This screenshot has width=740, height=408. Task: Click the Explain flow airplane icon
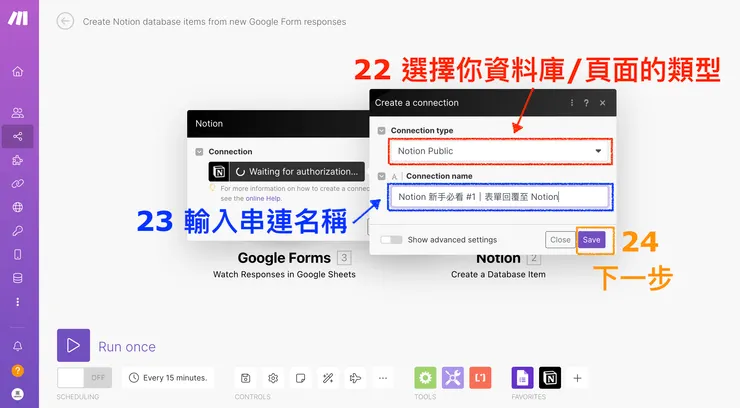(x=355, y=378)
